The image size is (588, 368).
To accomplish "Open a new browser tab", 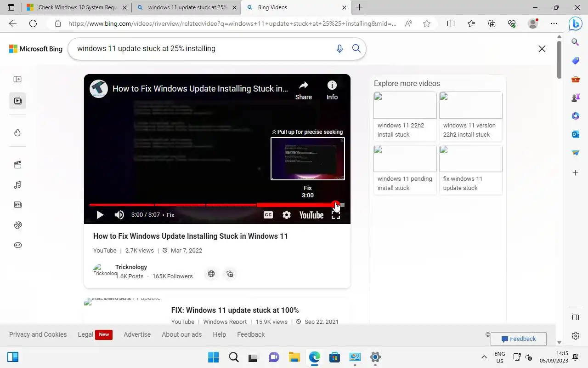I will [360, 7].
